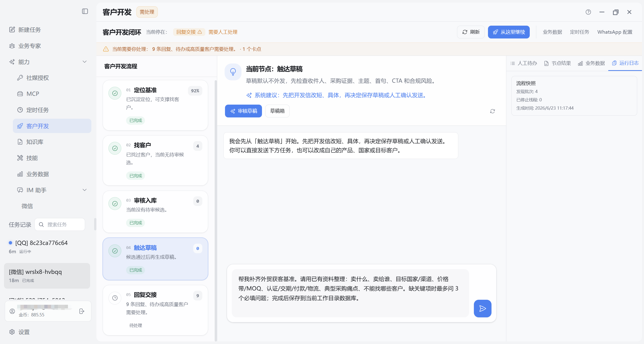The image size is (644, 344).
Task: Click the warning triangle in alert banner
Action: point(106,49)
